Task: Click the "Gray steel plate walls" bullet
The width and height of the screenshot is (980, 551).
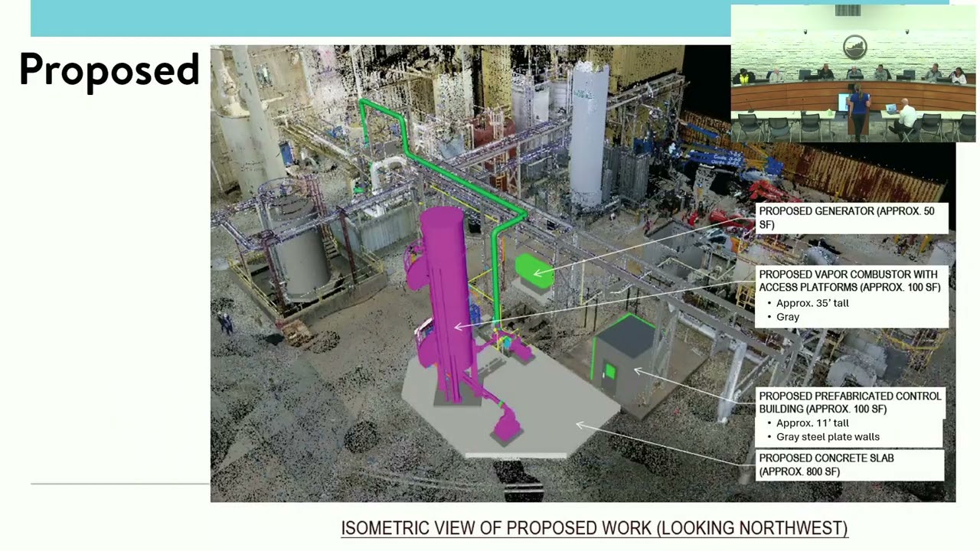Action: click(828, 437)
